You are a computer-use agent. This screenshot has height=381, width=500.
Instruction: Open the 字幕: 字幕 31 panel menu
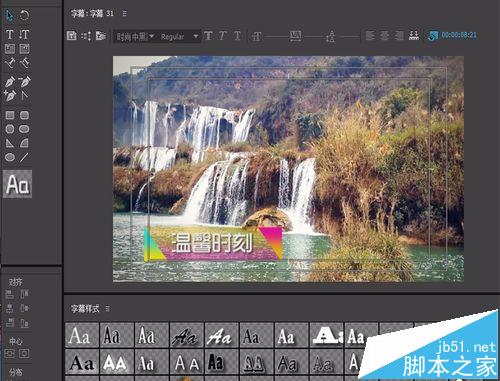(x=124, y=14)
